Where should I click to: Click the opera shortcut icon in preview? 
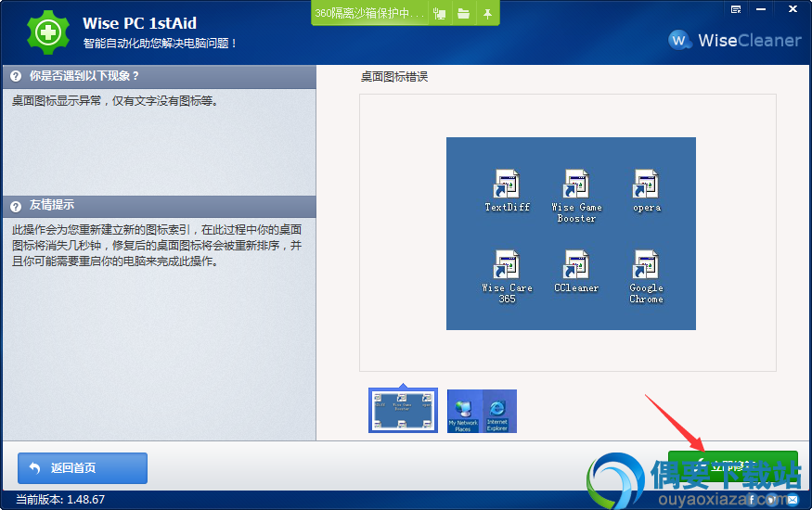coord(646,184)
